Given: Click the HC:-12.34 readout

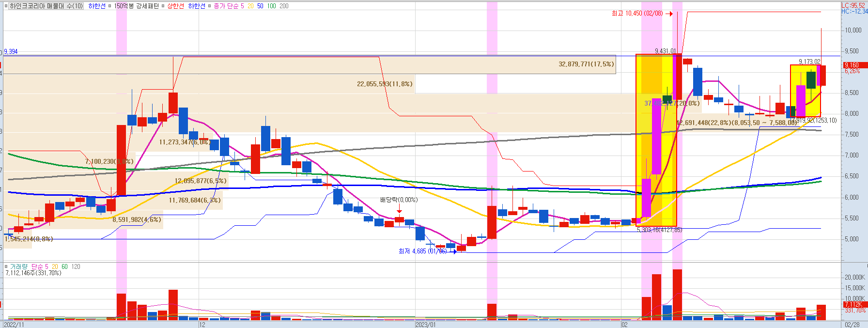Looking at the screenshot, I should coord(854,11).
